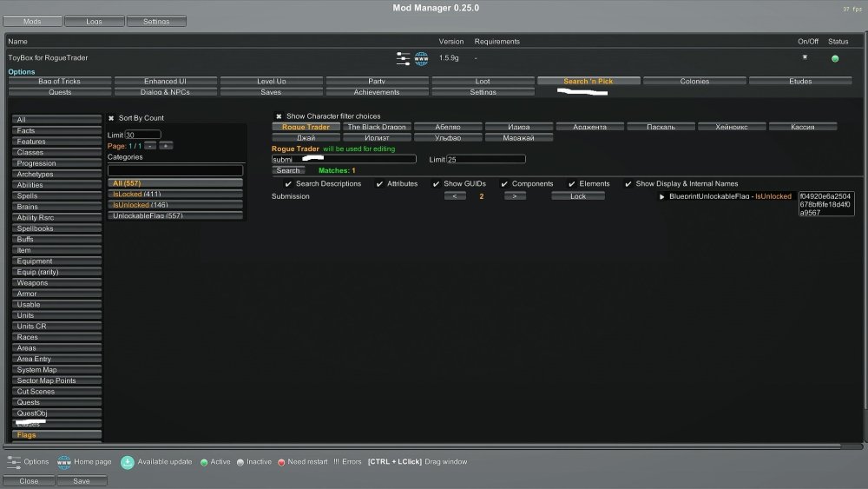Image resolution: width=868 pixels, height=489 pixels.
Task: Disable the Show GUIDs checkbox
Action: pos(437,184)
